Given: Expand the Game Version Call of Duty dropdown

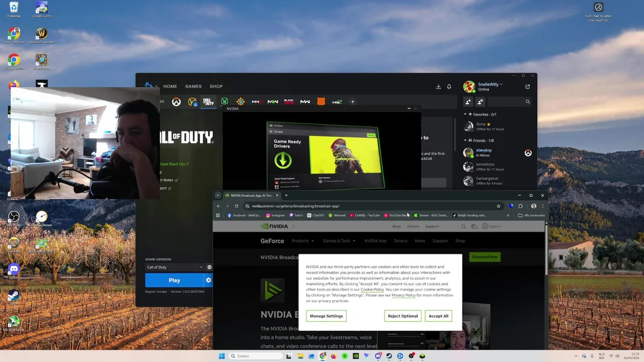Looking at the screenshot, I should [175, 267].
